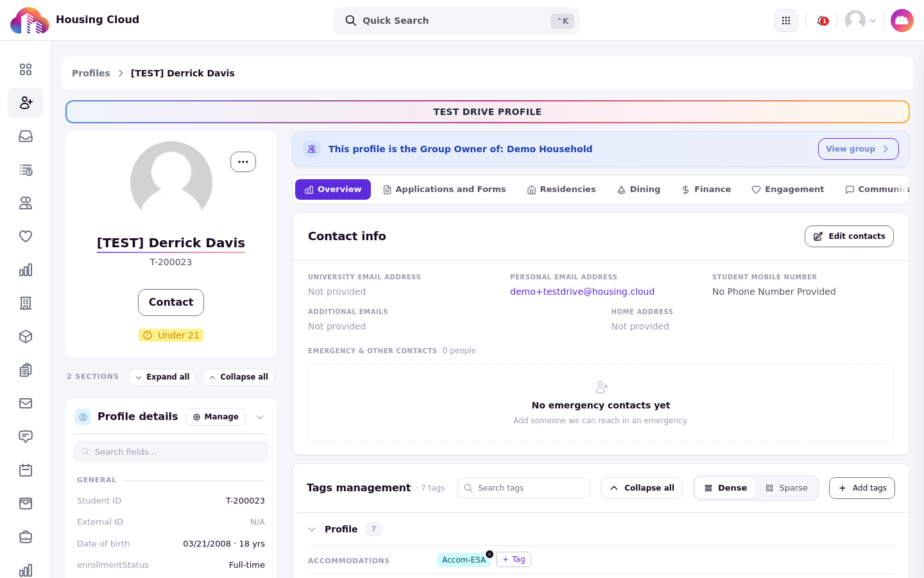Image resolution: width=924 pixels, height=578 pixels.
Task: Switch tags view to Dense
Action: tap(726, 488)
